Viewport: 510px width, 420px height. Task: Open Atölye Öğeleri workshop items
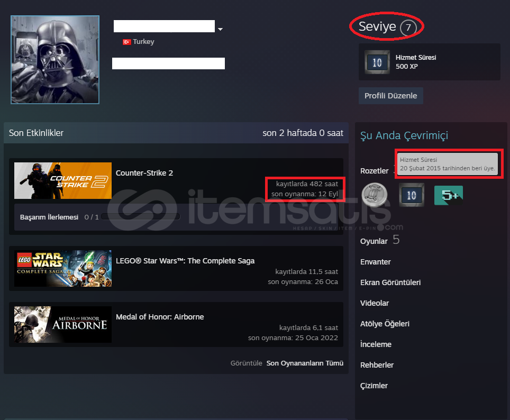pyautogui.click(x=385, y=324)
